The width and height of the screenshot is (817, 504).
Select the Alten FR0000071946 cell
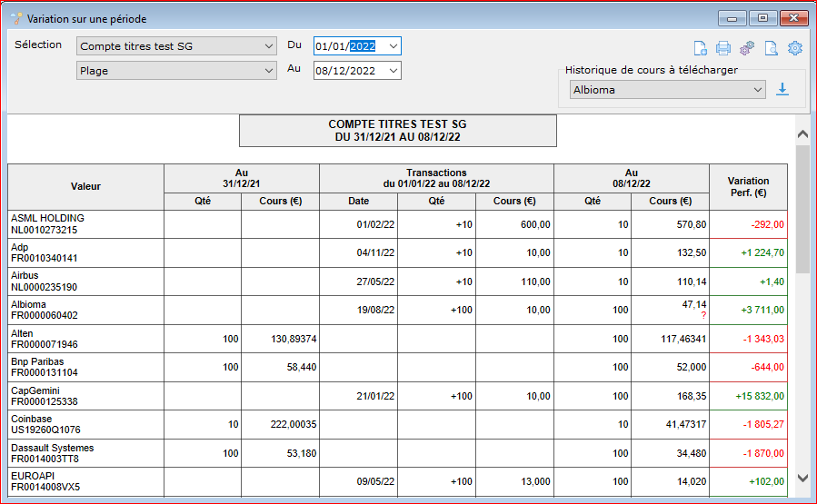pos(86,339)
